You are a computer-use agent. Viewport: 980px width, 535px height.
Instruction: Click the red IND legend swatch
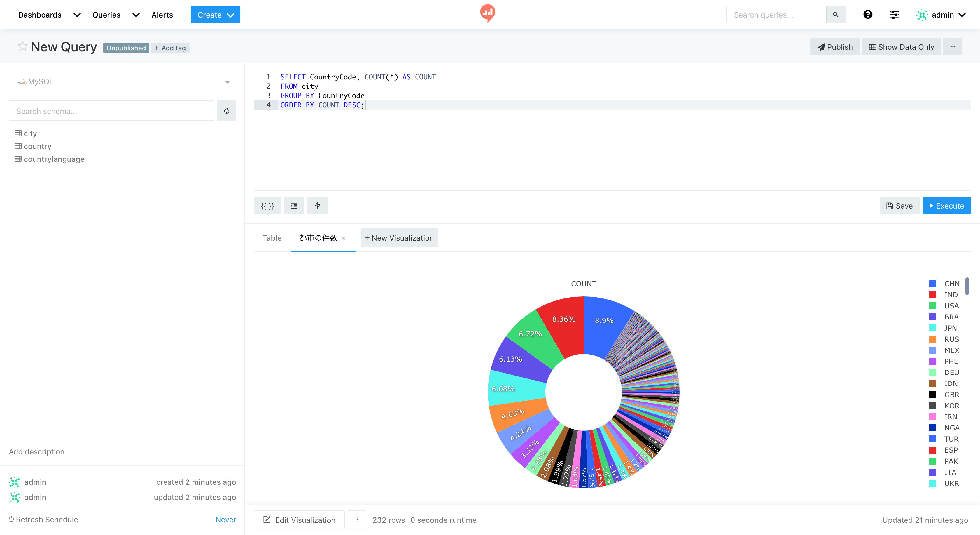pos(932,295)
